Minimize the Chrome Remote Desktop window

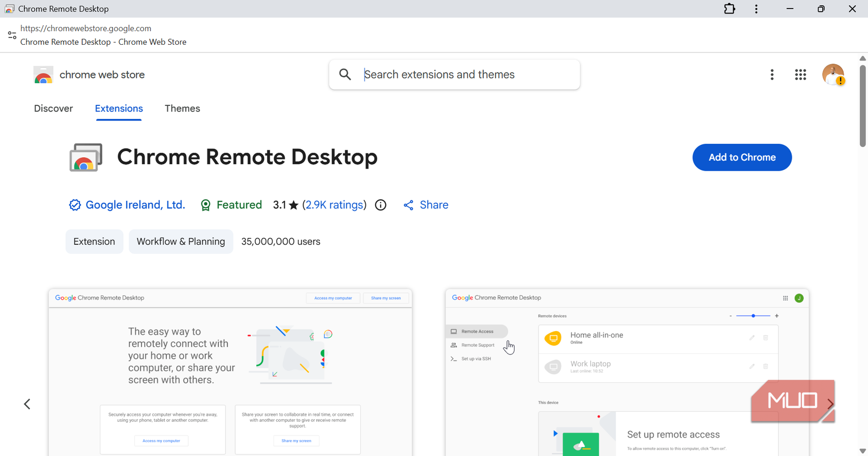[790, 9]
